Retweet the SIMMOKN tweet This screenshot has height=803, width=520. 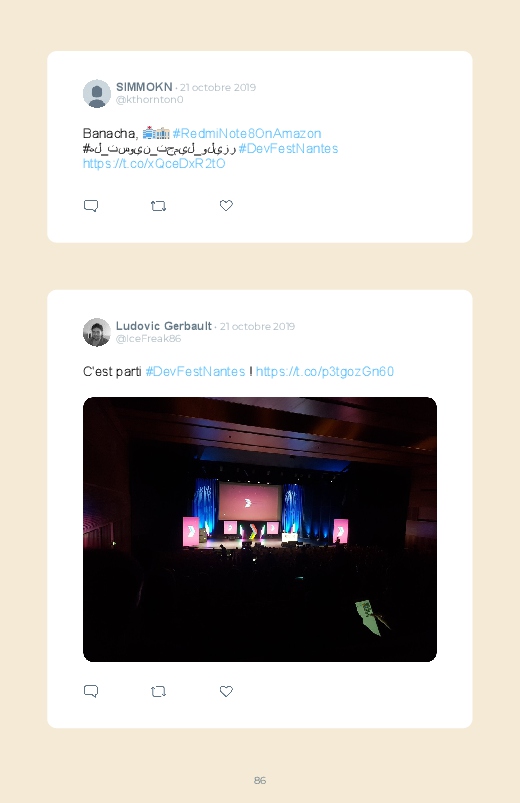pyautogui.click(x=158, y=206)
